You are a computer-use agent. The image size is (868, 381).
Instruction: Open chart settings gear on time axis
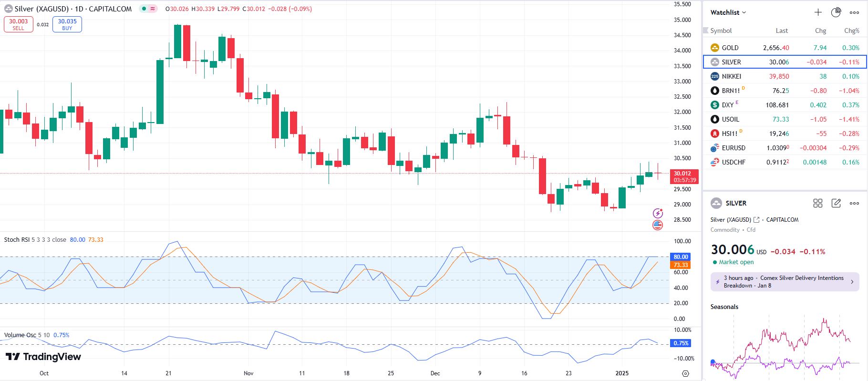tap(685, 373)
